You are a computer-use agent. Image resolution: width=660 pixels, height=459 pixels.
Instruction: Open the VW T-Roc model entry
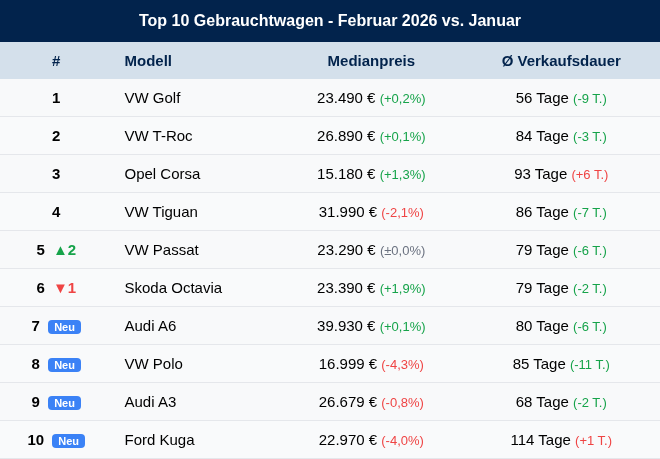point(158,136)
